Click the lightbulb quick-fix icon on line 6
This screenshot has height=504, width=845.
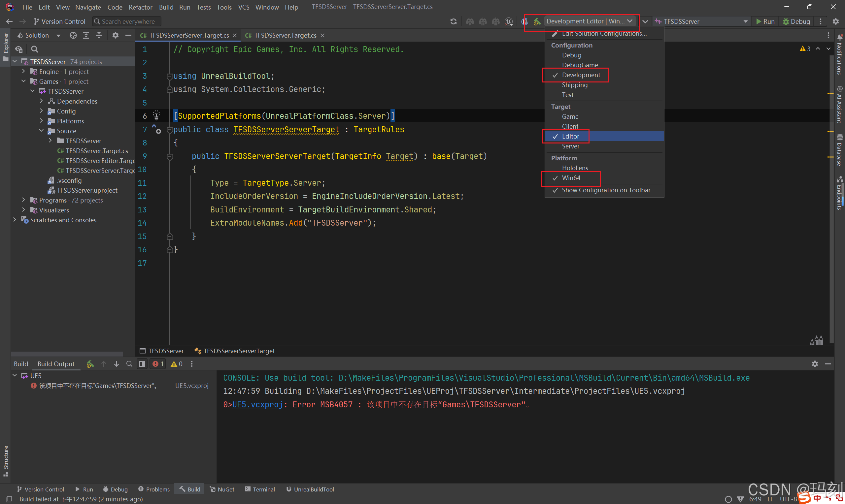(156, 115)
